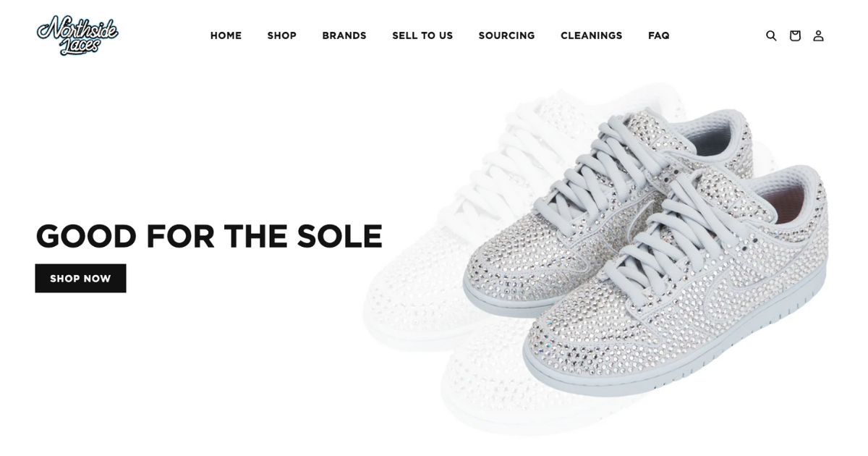Click the black SHOP NOW button
The image size is (868, 456).
[80, 278]
